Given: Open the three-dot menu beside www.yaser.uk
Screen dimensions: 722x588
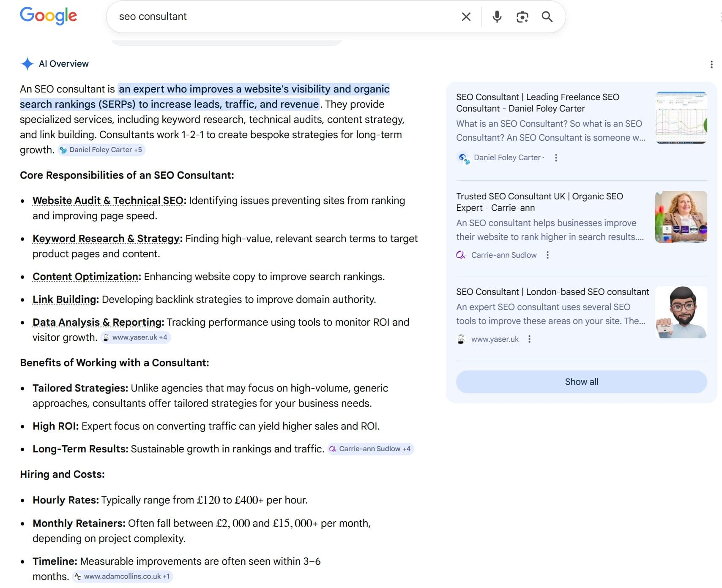Looking at the screenshot, I should [529, 339].
